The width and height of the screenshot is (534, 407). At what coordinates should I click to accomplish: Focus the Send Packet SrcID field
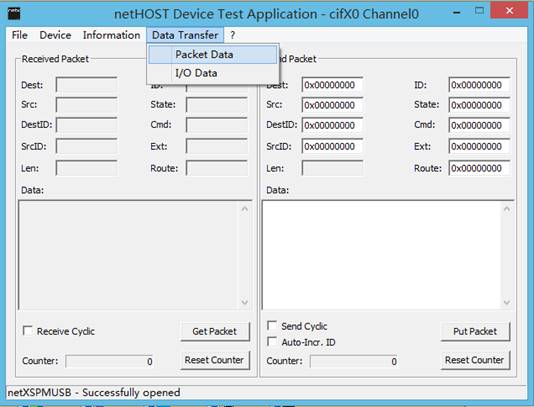(x=332, y=146)
